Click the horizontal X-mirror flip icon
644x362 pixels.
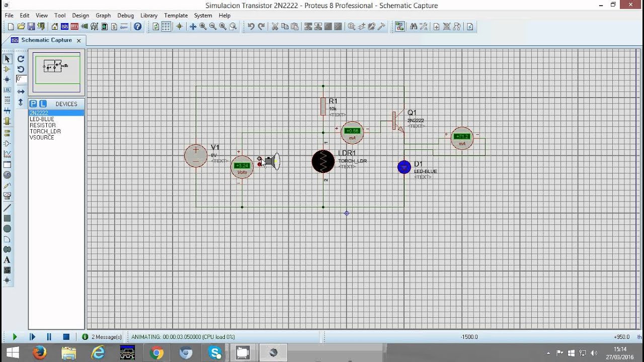(21, 92)
